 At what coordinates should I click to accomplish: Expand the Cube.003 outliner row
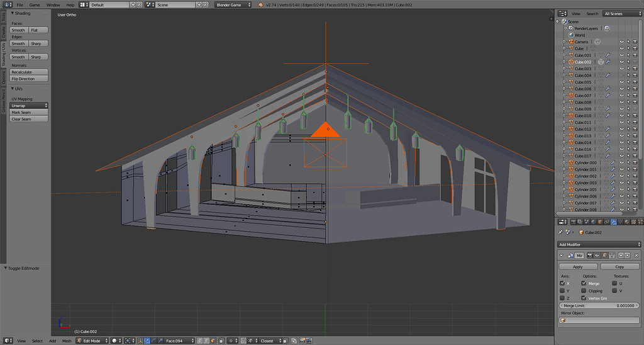pyautogui.click(x=564, y=69)
